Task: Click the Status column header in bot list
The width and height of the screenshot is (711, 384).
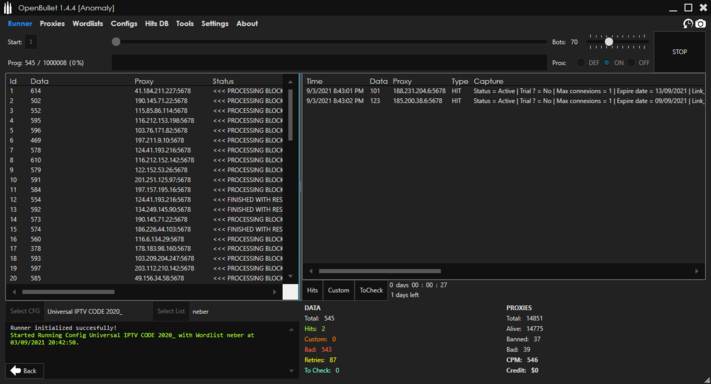Action: tap(223, 81)
